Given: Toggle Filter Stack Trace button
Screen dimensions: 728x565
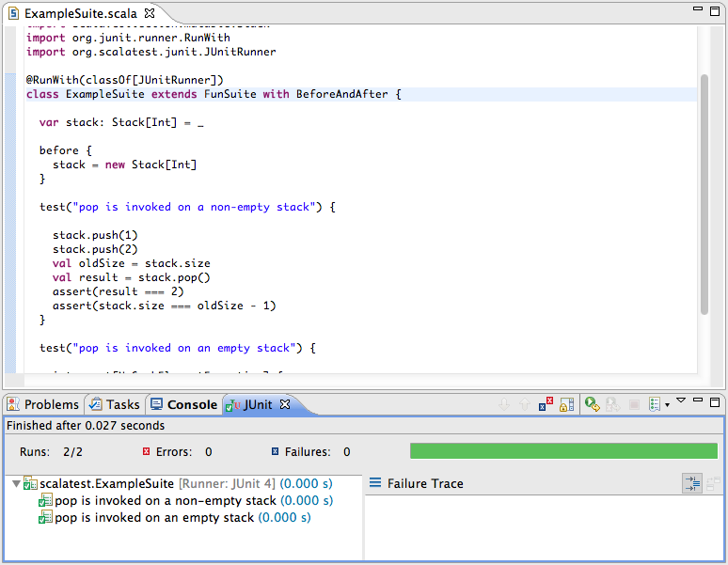Looking at the screenshot, I should pyautogui.click(x=691, y=483).
